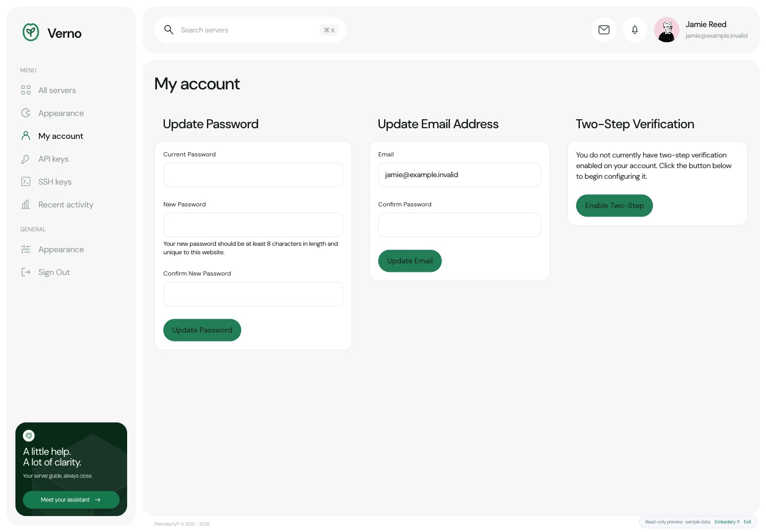Click the Sign Out arrow icon
Screen dimensions: 766x532
26,272
